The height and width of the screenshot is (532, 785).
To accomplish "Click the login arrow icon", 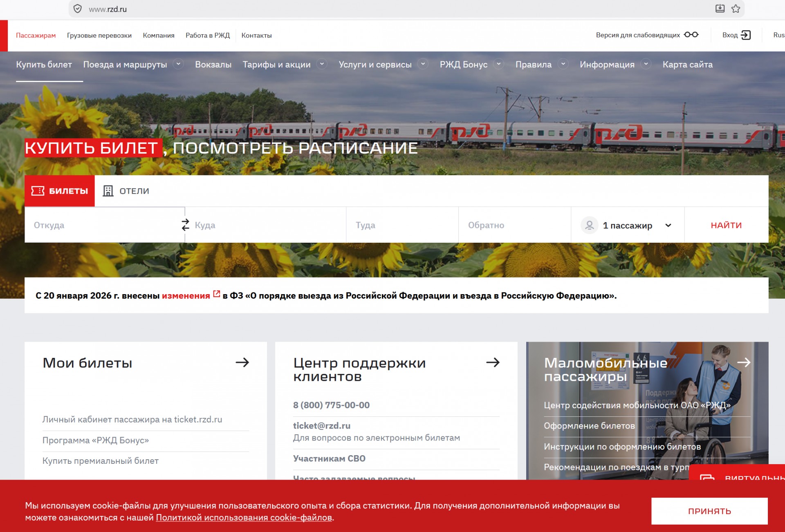I will (746, 35).
